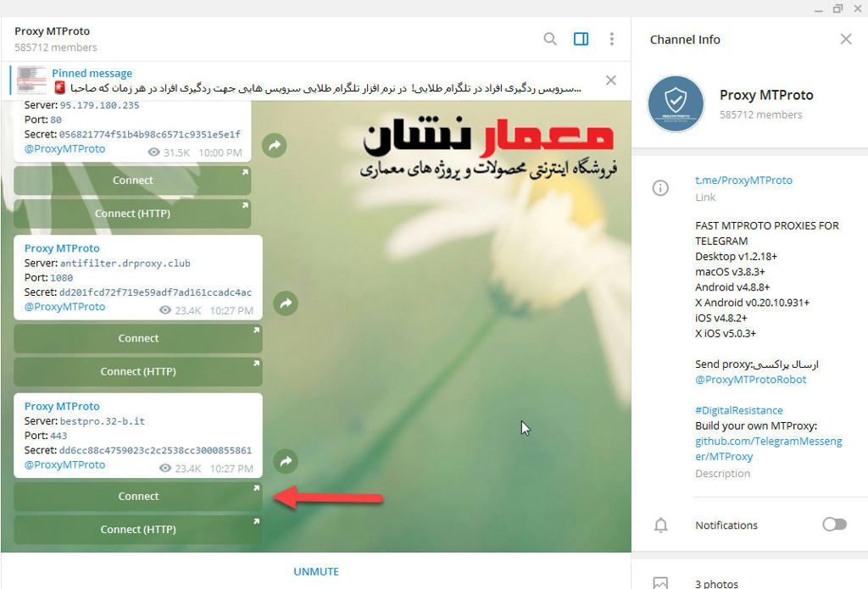Click the #DigitalResistance hashtag
This screenshot has width=868, height=589.
click(739, 410)
